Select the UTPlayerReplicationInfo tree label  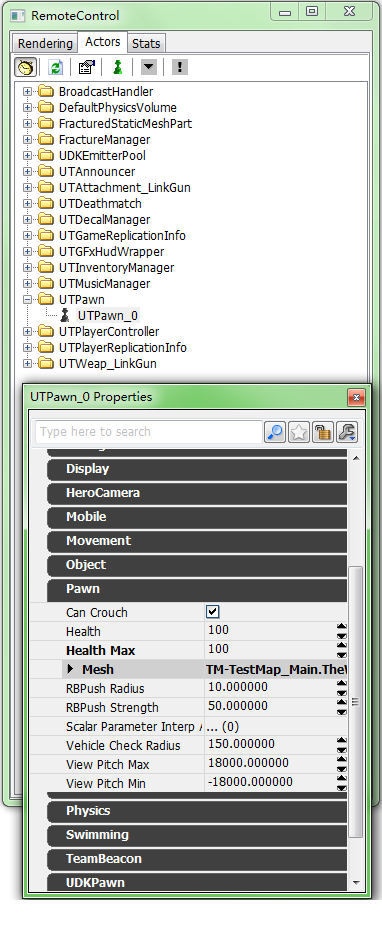(123, 348)
